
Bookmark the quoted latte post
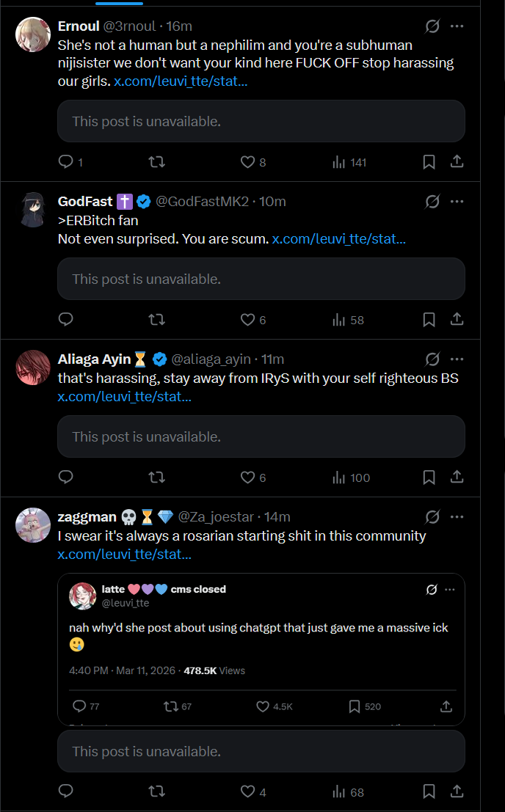(354, 706)
